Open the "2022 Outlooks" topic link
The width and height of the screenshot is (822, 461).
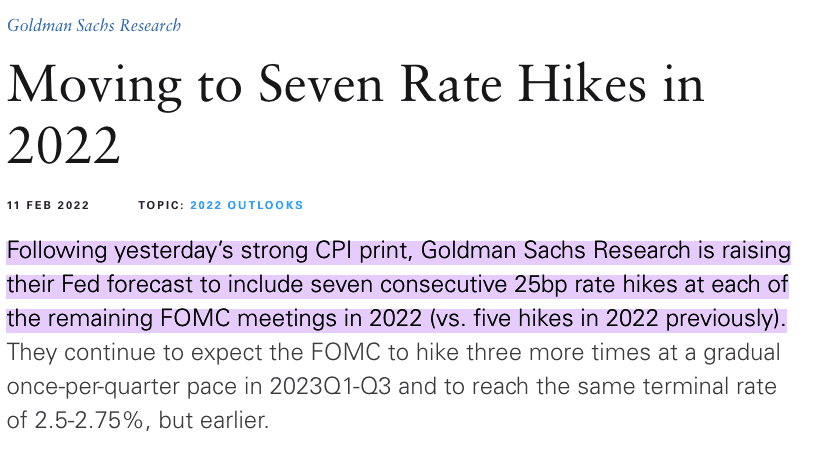(x=247, y=205)
